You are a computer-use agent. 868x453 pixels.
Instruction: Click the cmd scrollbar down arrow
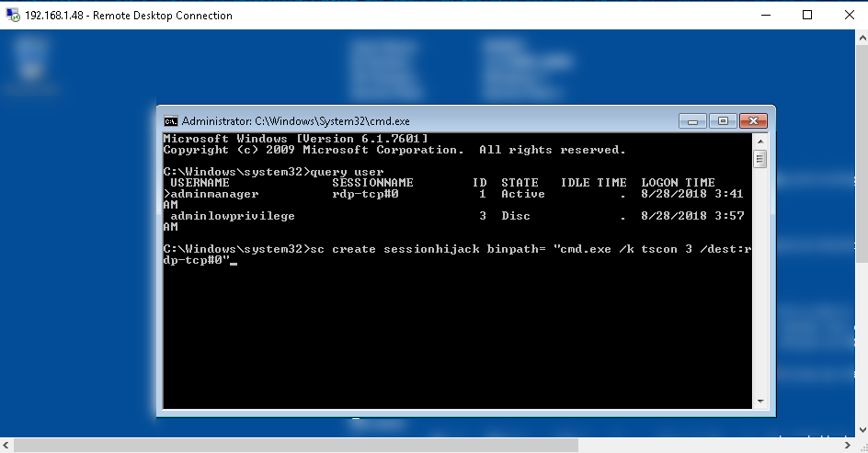coord(760,401)
